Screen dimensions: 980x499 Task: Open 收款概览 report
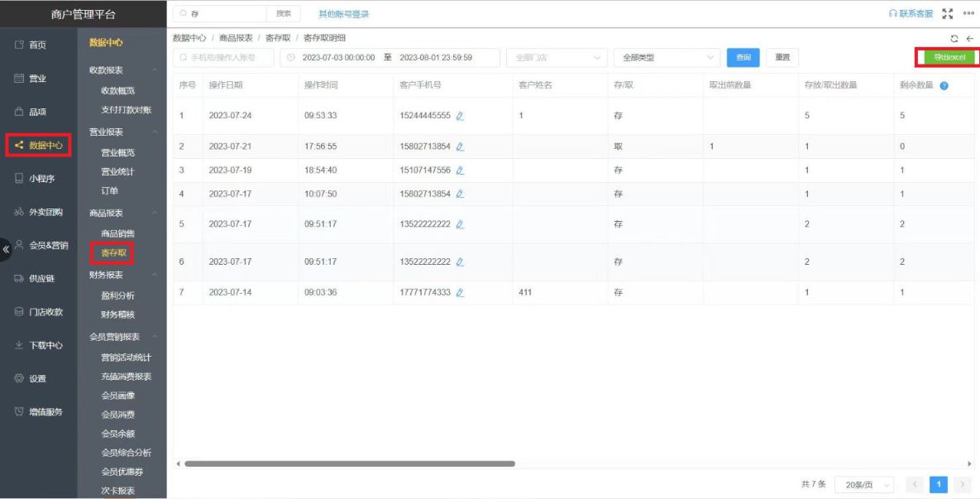(118, 91)
